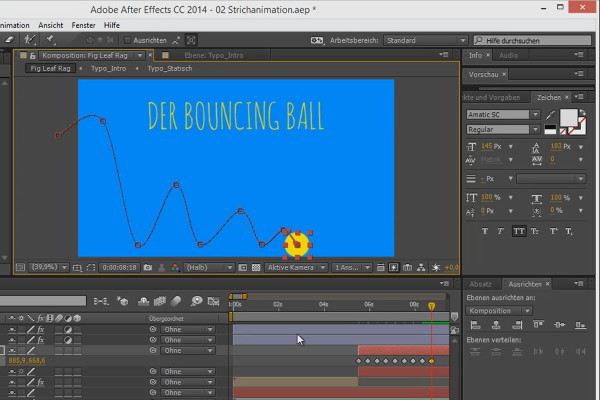Toggle the title/action safe grid icon
Screen dimensions: 600x400
coord(77,268)
